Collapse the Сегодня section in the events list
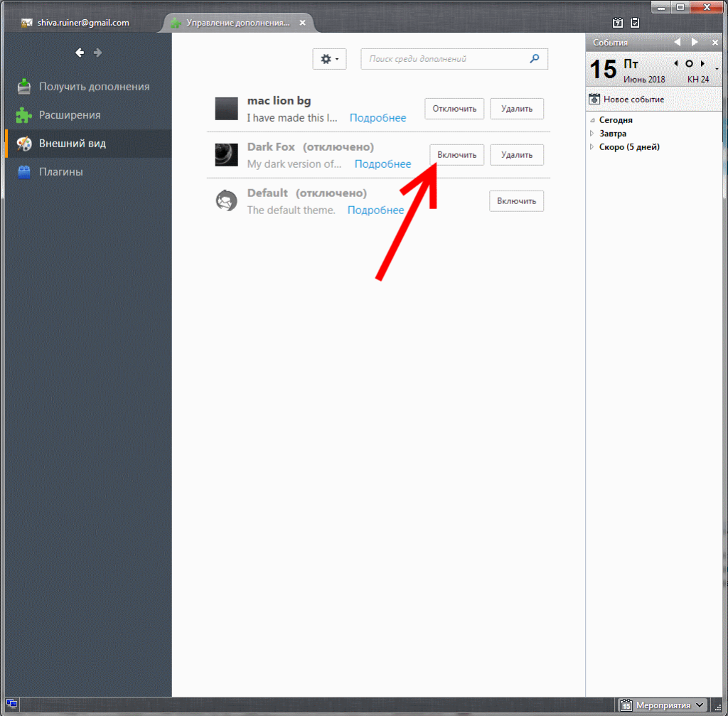Screen dimensions: 728x716 pyautogui.click(x=592, y=121)
